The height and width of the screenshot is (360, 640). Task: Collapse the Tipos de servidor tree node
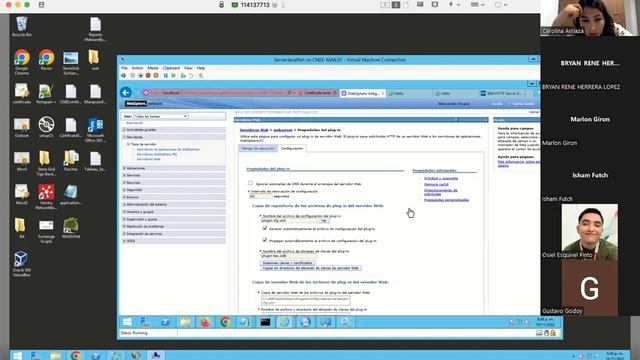point(128,144)
